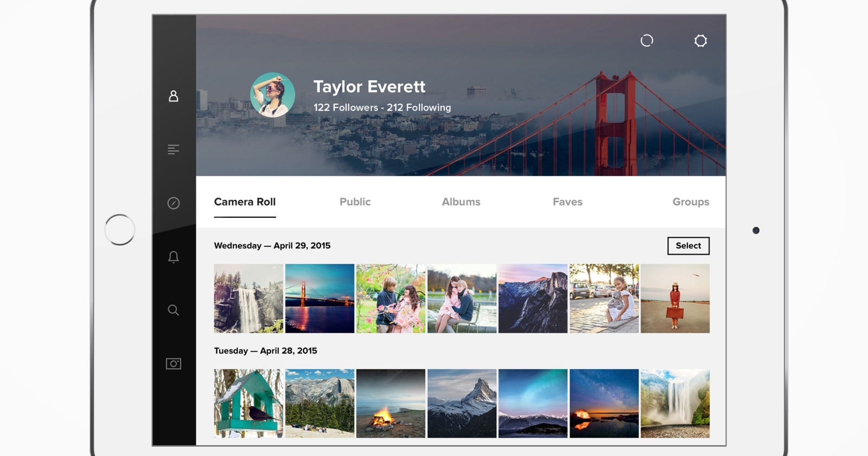Image resolution: width=868 pixels, height=456 pixels.
Task: Switch to the Camera Roll tab
Action: pos(245,202)
